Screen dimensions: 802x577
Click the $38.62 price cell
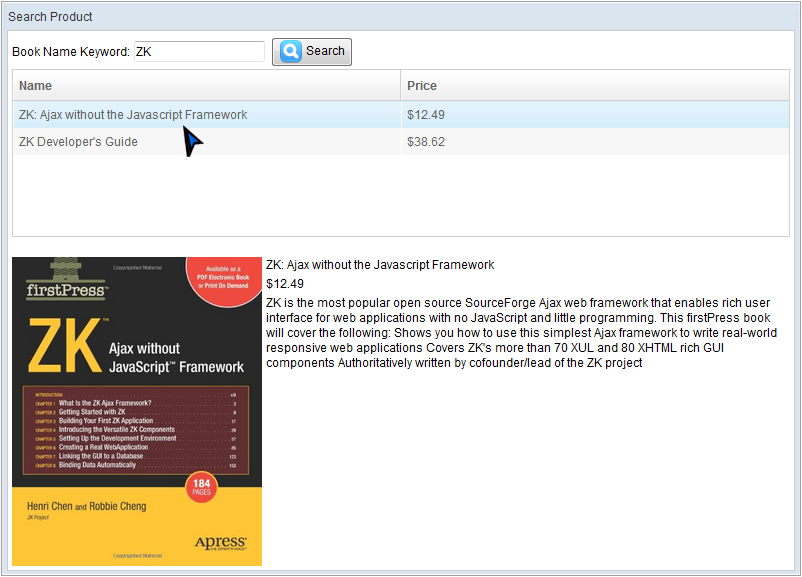pos(426,142)
